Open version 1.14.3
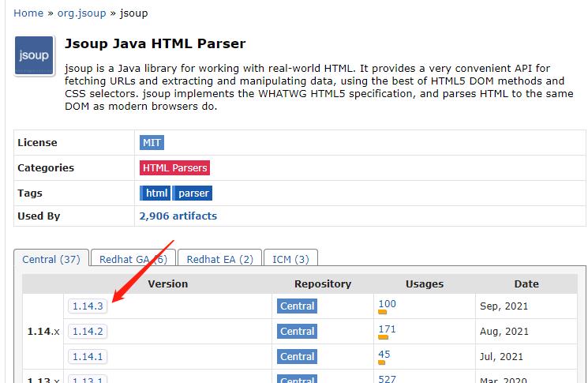Screen dimensions: 588x383 88,306
